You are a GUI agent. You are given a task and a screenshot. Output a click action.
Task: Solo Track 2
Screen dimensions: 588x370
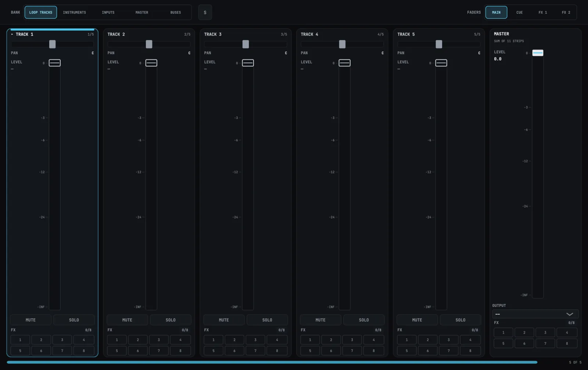tap(171, 320)
